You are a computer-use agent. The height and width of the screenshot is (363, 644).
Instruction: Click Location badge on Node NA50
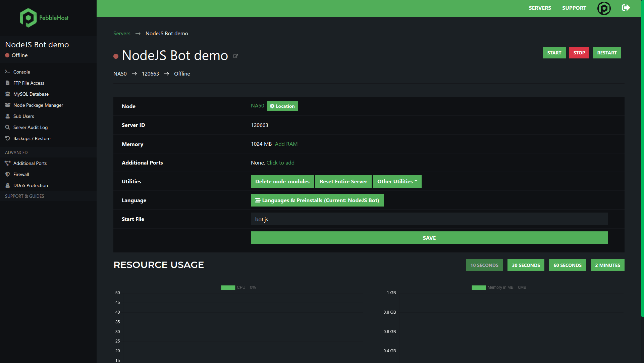[282, 106]
